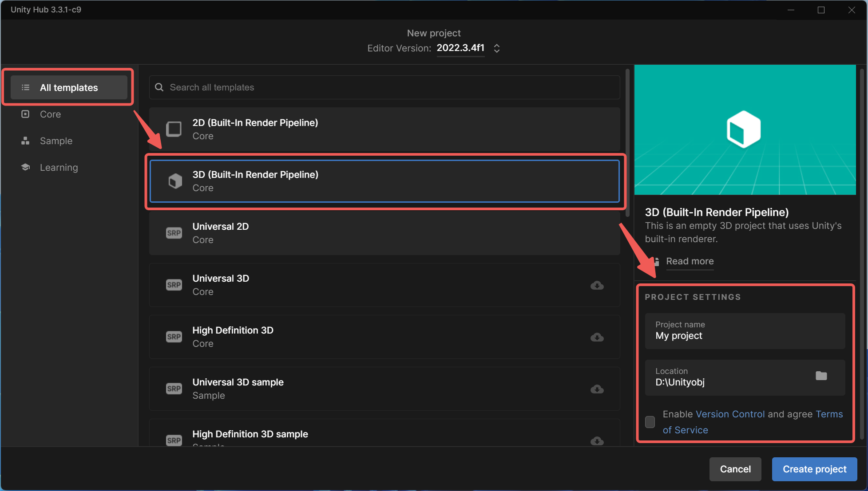Edit the Project name field
The height and width of the screenshot is (491, 868).
745,331
